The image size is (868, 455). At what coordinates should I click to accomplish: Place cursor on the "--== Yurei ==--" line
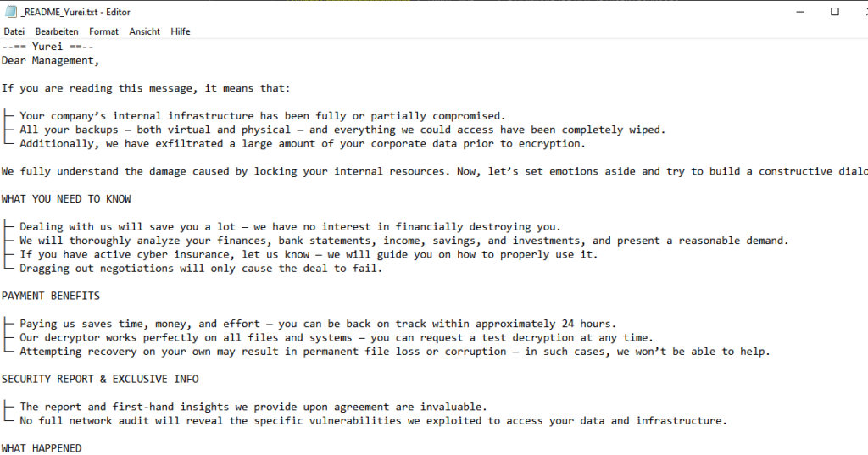(x=47, y=47)
